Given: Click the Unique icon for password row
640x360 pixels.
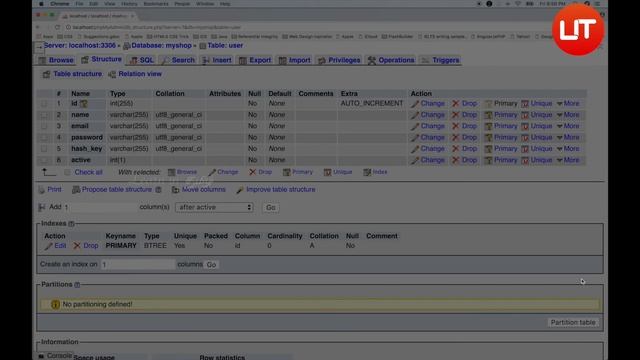Looking at the screenshot, I should coord(525,138).
